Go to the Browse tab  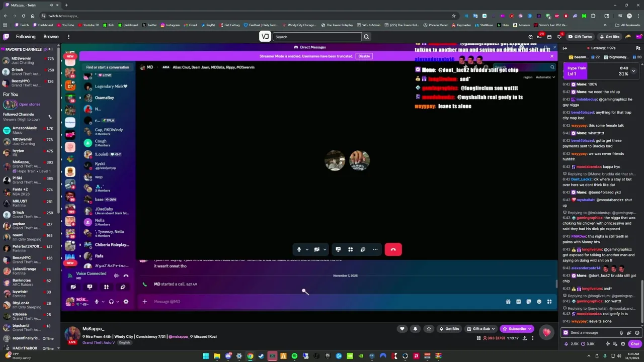click(51, 37)
